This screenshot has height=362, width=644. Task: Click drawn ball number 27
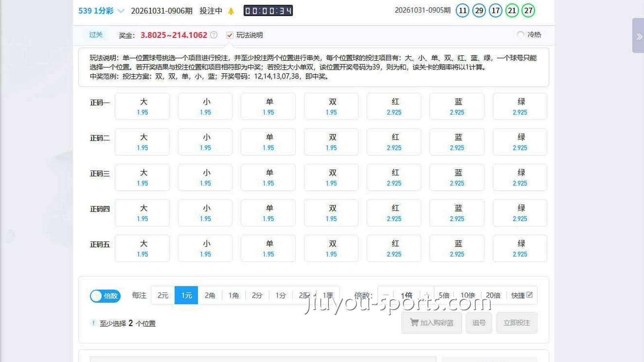click(x=528, y=10)
